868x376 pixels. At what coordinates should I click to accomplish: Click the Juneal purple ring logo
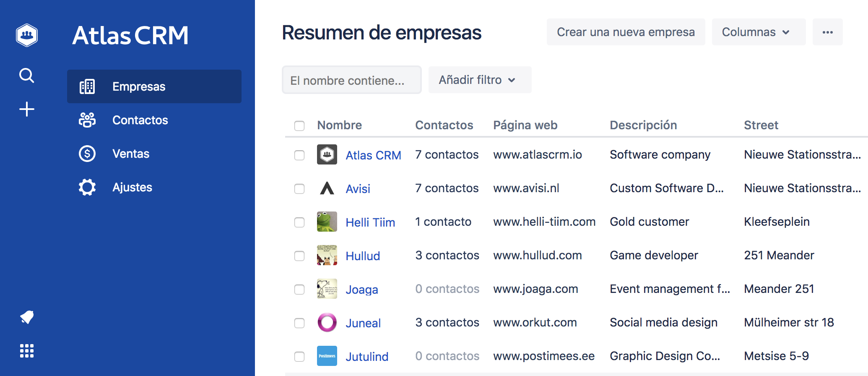click(327, 322)
